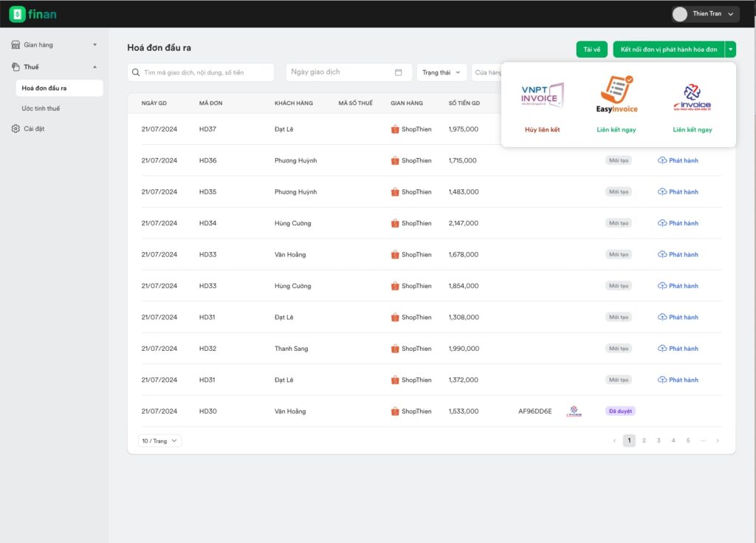The height and width of the screenshot is (543, 756).
Task: Go to next page arrow in pagination
Action: tap(718, 440)
